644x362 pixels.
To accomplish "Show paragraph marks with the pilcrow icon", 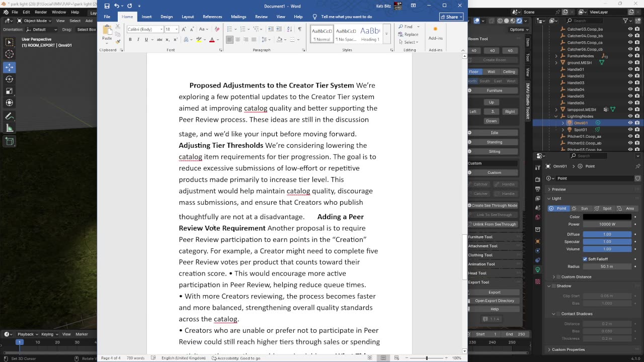I will click(299, 29).
